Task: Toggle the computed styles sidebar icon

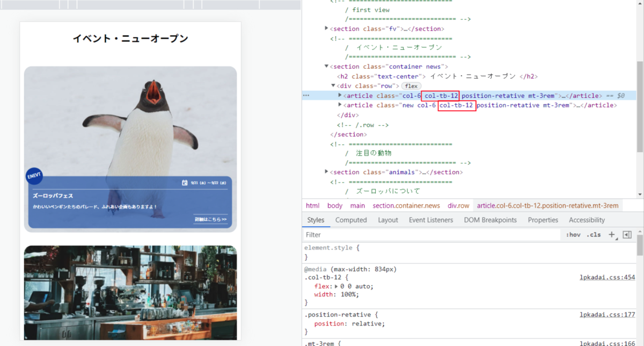Action: pyautogui.click(x=627, y=235)
